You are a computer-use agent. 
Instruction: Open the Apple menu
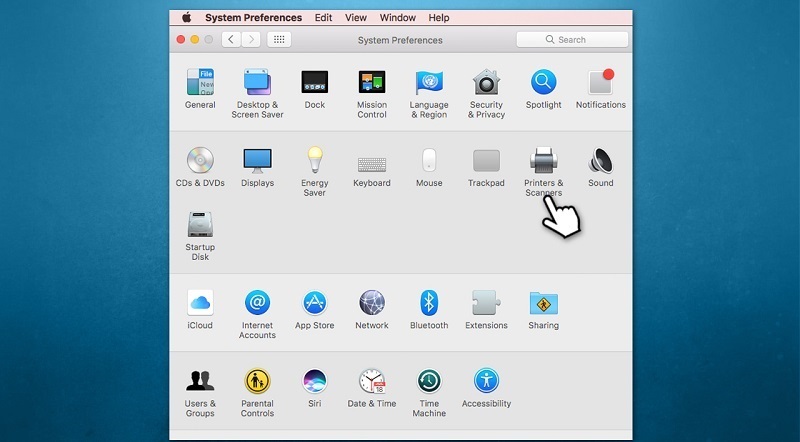(187, 17)
